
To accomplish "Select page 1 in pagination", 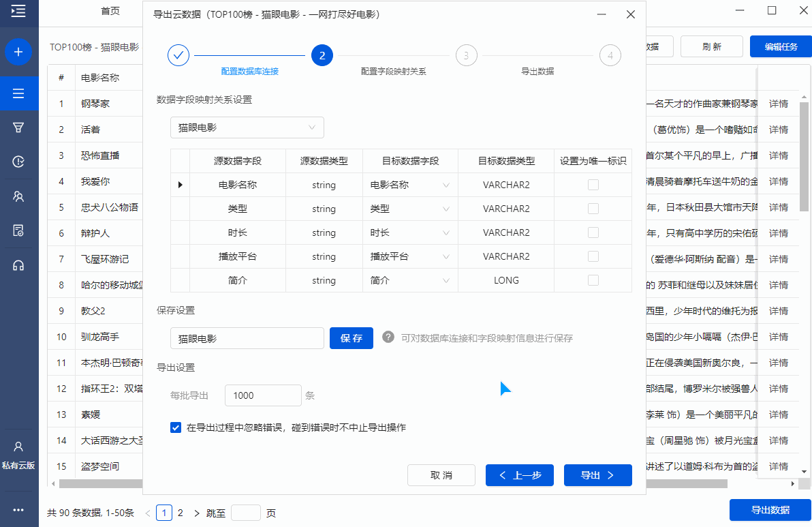I will tap(164, 513).
